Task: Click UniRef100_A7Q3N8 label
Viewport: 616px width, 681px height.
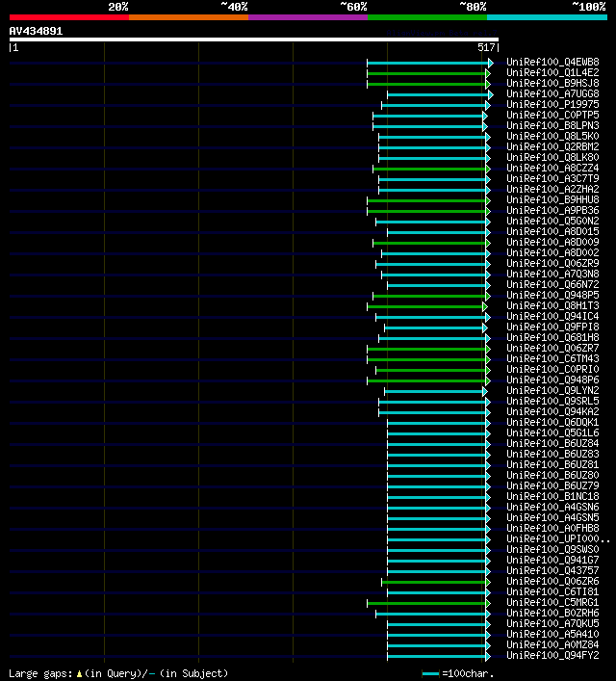Action: pos(552,275)
